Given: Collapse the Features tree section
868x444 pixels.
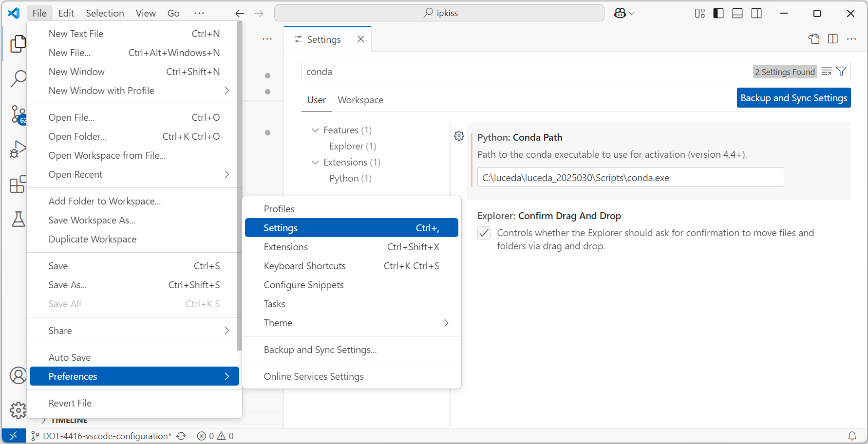Looking at the screenshot, I should tap(315, 130).
